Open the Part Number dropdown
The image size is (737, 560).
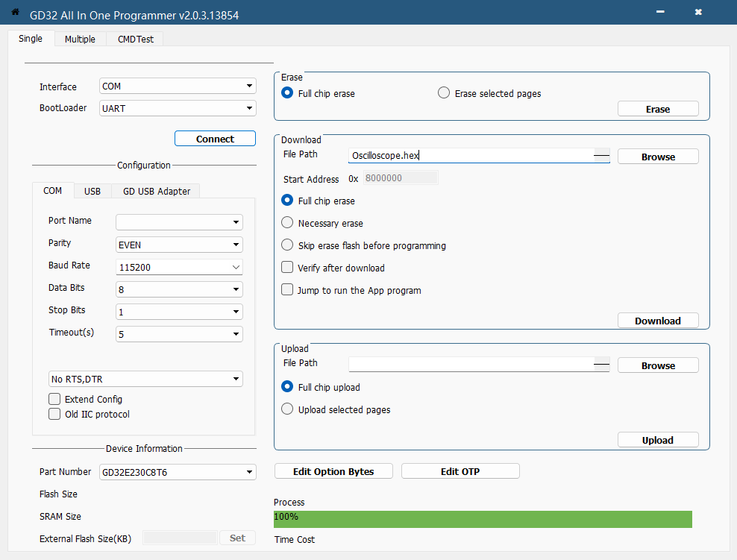tap(178, 472)
